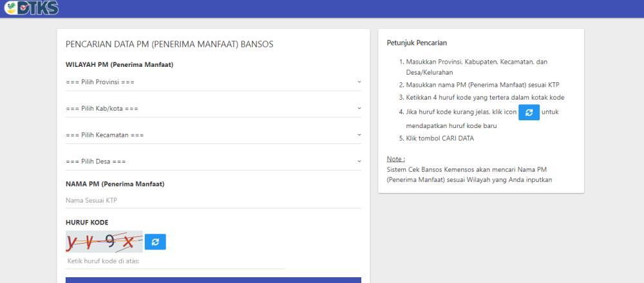This screenshot has height=283, width=644.
Task: Open the Pilih Desa dropdown
Action: (x=213, y=161)
